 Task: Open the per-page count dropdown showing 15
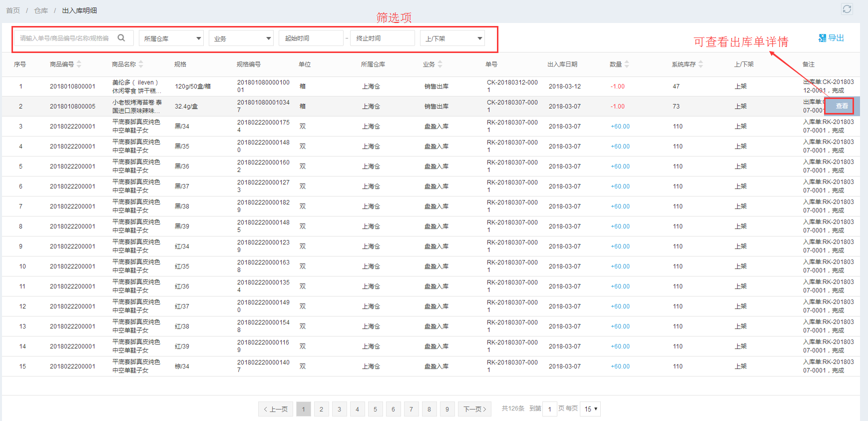(591, 409)
